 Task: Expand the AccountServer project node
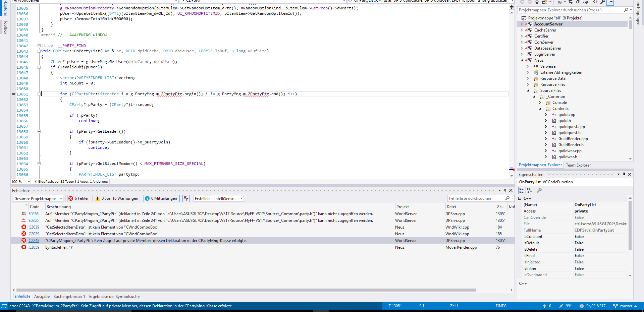(x=522, y=24)
